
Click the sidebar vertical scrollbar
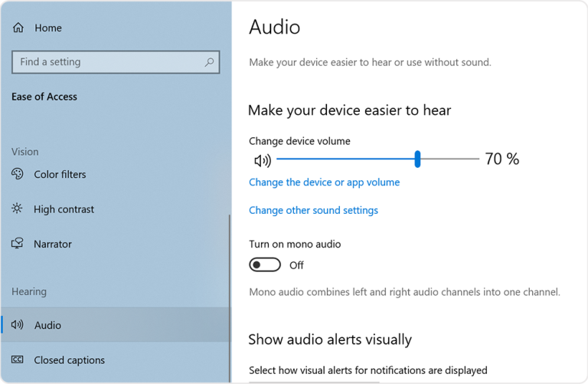tap(229, 298)
